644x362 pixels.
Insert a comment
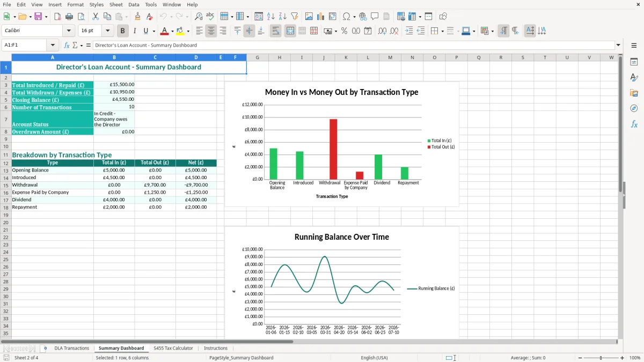(x=375, y=17)
